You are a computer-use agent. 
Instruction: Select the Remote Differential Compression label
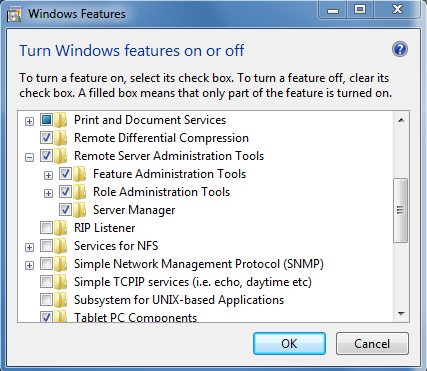pos(161,138)
